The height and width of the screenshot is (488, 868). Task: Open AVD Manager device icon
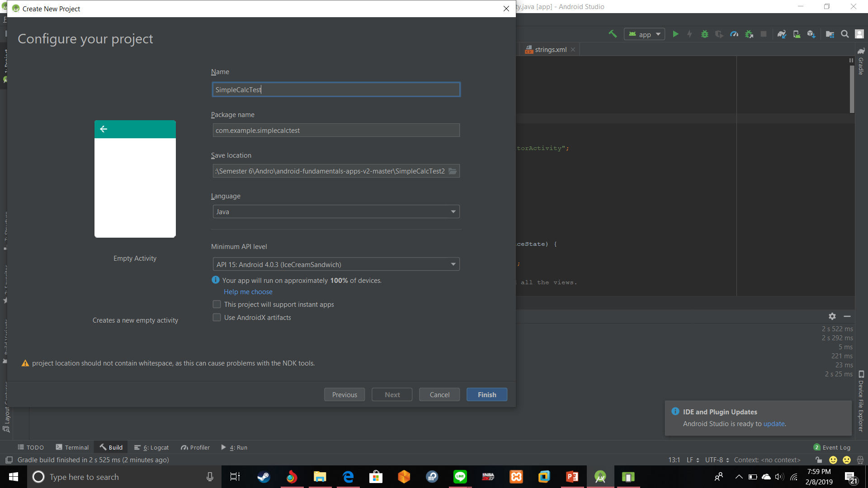tap(797, 34)
